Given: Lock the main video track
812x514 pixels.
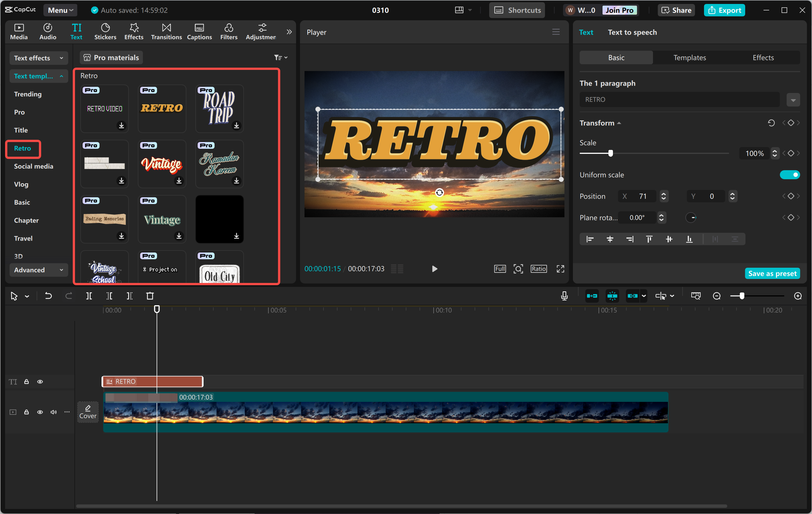Looking at the screenshot, I should point(26,412).
